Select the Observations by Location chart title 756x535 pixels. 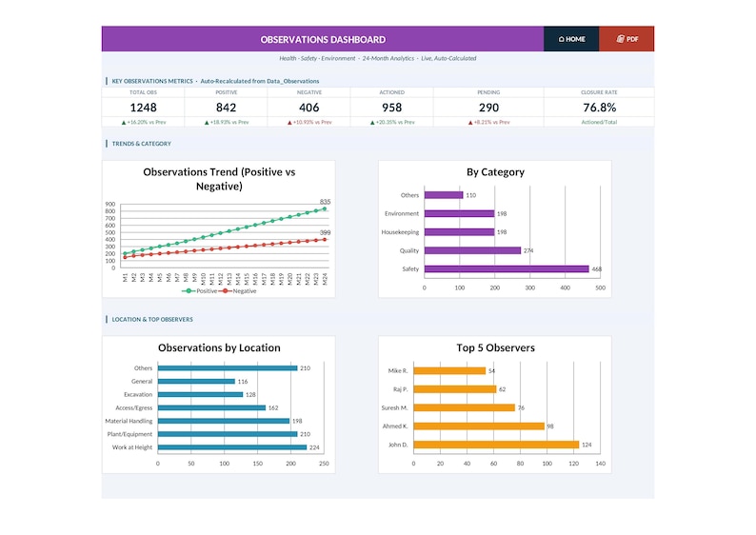point(219,347)
